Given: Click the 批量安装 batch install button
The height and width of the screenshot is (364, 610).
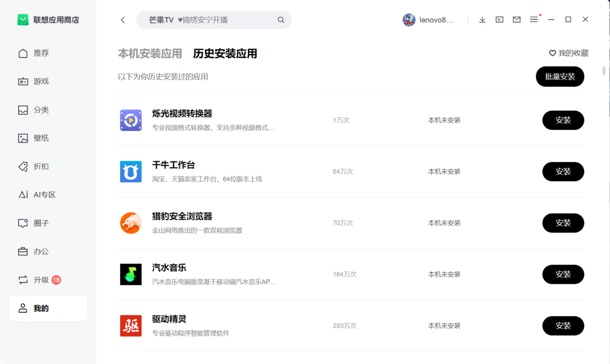Looking at the screenshot, I should pyautogui.click(x=560, y=77).
